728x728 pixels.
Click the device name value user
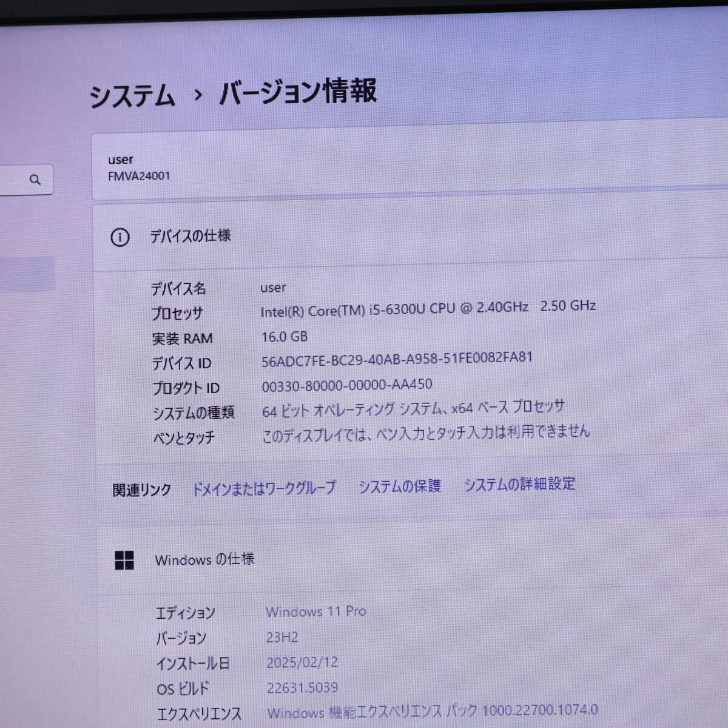[x=273, y=288]
